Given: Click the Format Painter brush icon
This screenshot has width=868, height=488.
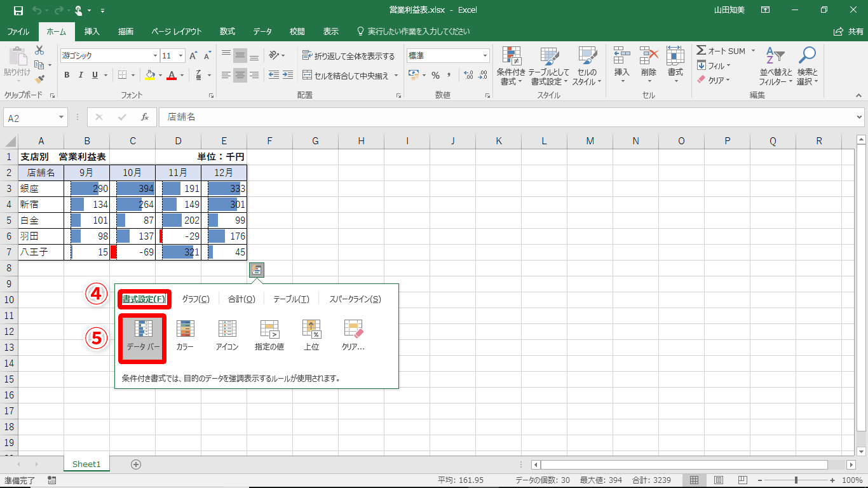Looking at the screenshot, I should 39,79.
